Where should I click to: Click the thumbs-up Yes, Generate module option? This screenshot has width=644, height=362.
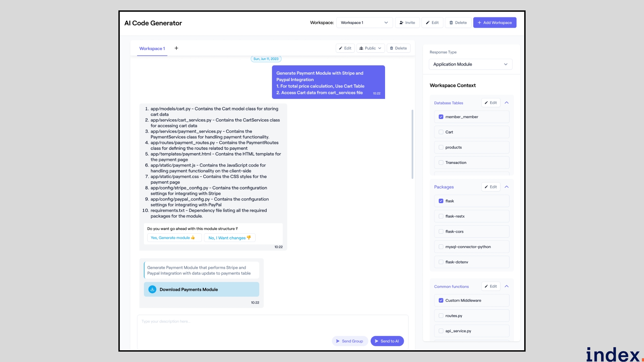point(173,238)
